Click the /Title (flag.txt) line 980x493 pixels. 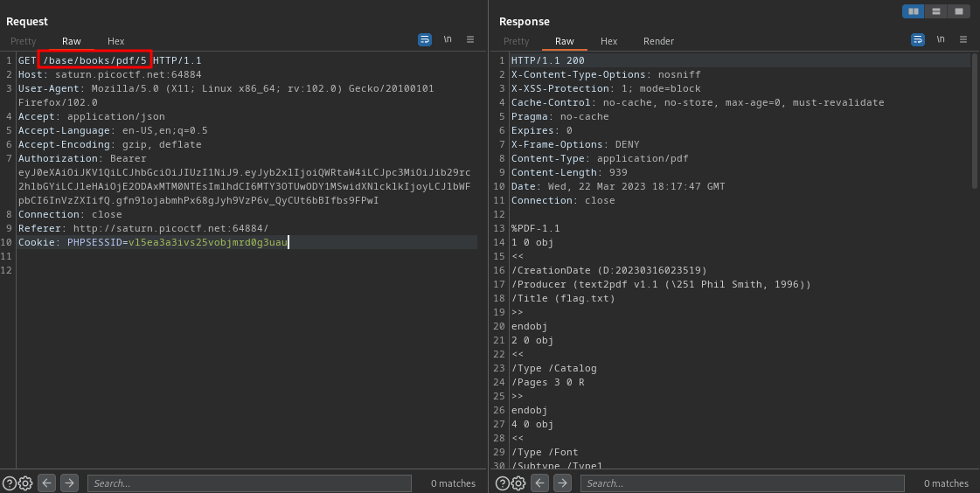[x=563, y=299]
